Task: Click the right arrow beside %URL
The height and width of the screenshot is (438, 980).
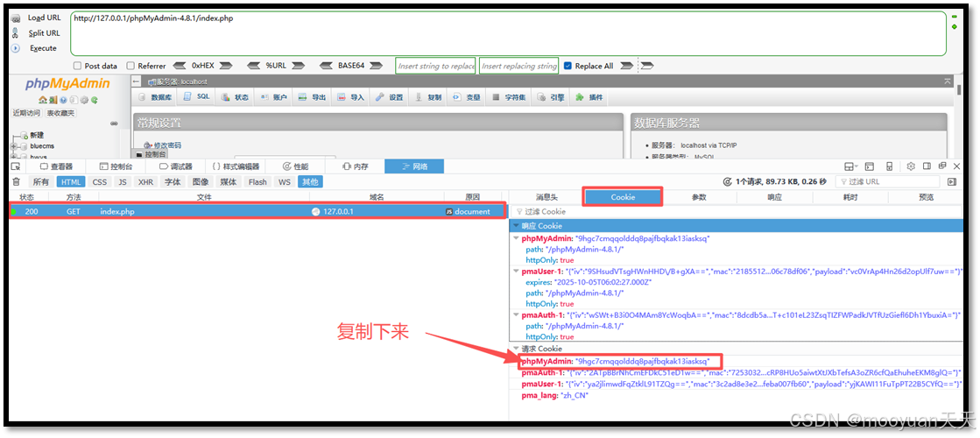Action: (x=298, y=66)
